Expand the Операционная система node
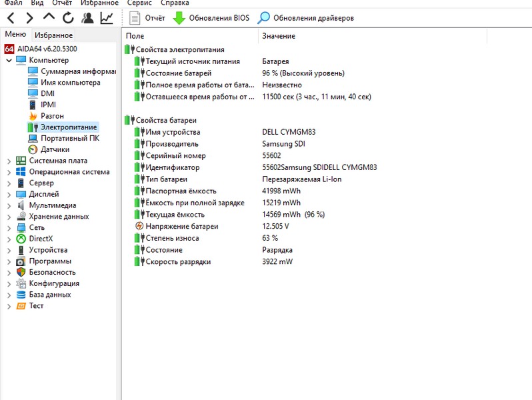Viewport: 532px width, 400px height. click(x=9, y=172)
